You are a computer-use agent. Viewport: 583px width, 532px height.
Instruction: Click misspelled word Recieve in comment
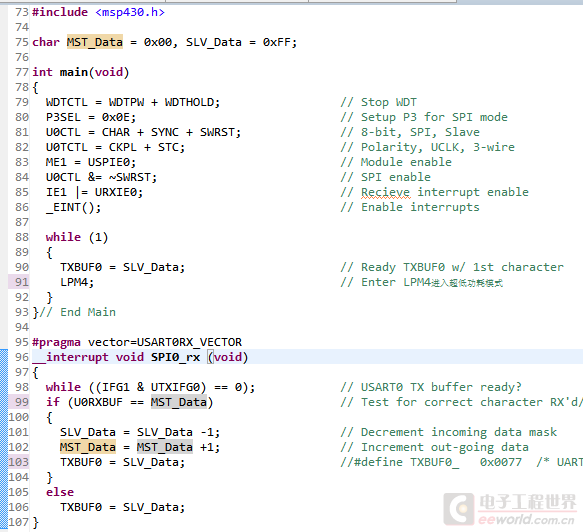pyautogui.click(x=386, y=192)
